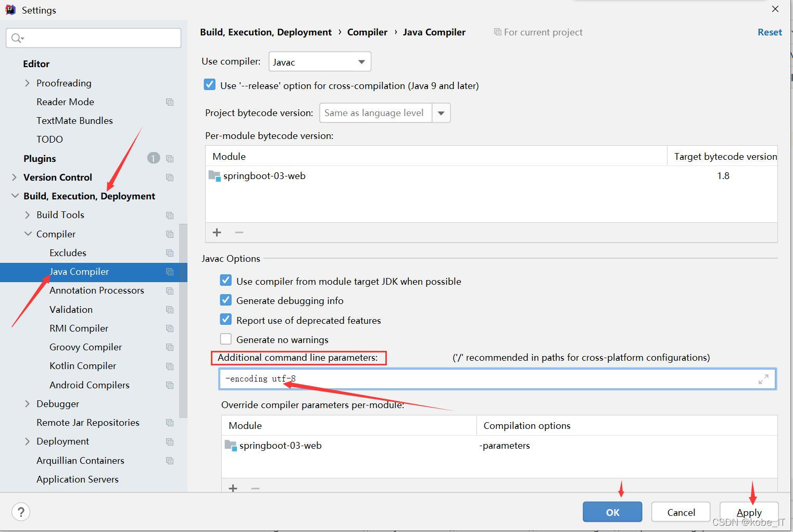This screenshot has width=793, height=532.
Task: Click project-level icon next to Deployment
Action: (170, 441)
